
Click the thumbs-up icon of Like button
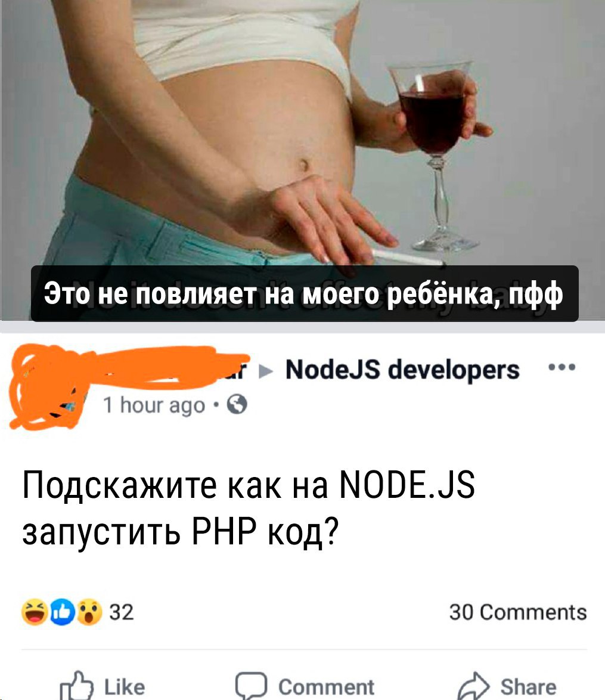click(x=77, y=686)
